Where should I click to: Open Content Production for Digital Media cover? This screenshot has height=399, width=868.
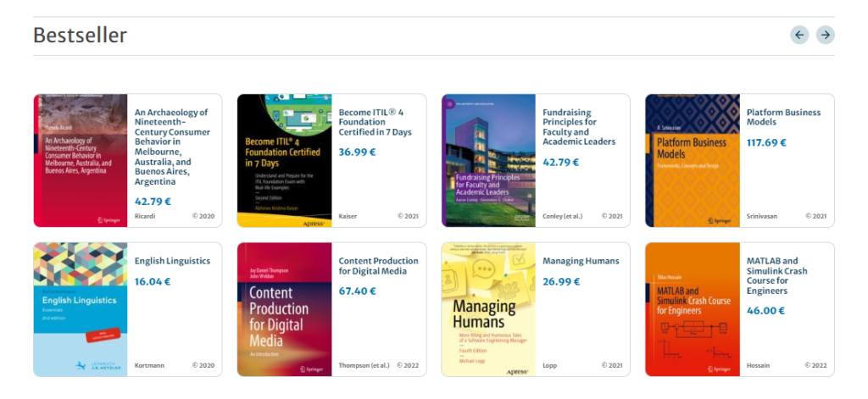pos(285,309)
